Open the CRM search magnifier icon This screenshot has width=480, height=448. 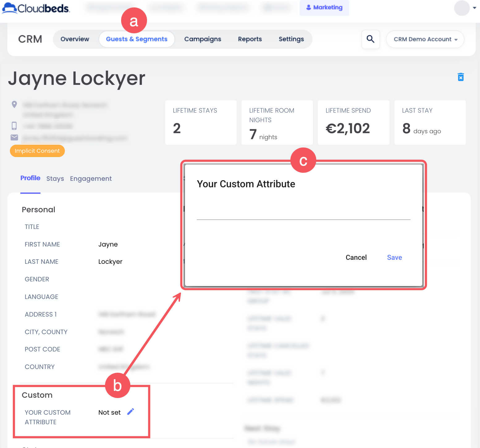pos(370,39)
